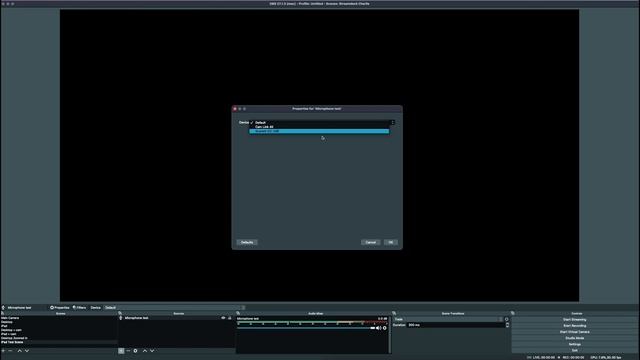Open the Device combo box arrows in dialog
This screenshot has width=640, height=360.
(x=393, y=122)
